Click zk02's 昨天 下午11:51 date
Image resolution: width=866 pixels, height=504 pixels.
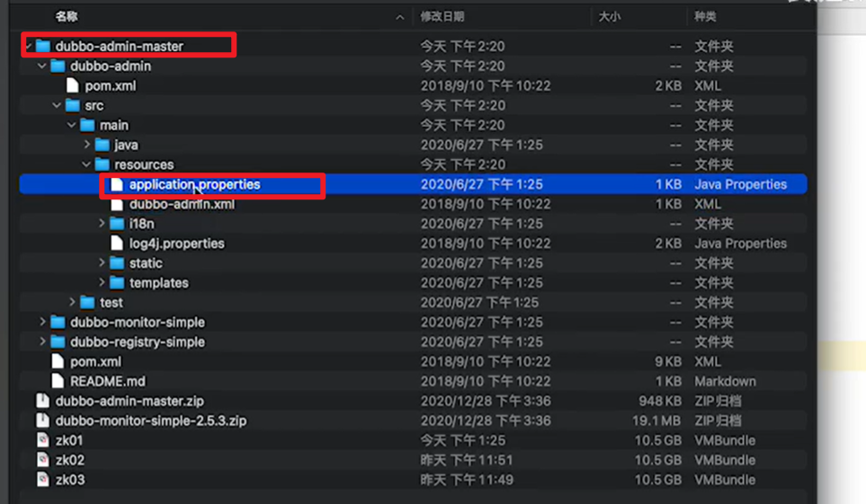point(467,460)
